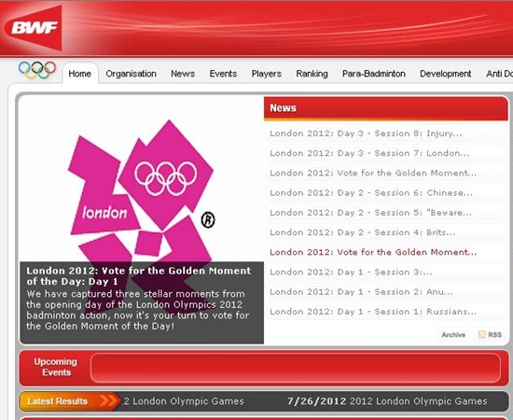
Task: Click the News panel header
Action: coord(386,108)
